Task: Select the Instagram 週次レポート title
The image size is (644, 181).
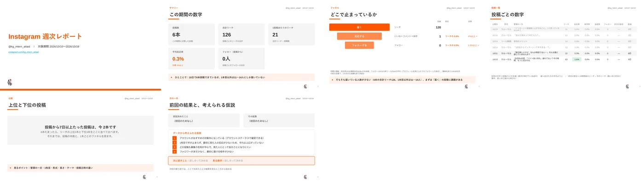Action: click(45, 36)
